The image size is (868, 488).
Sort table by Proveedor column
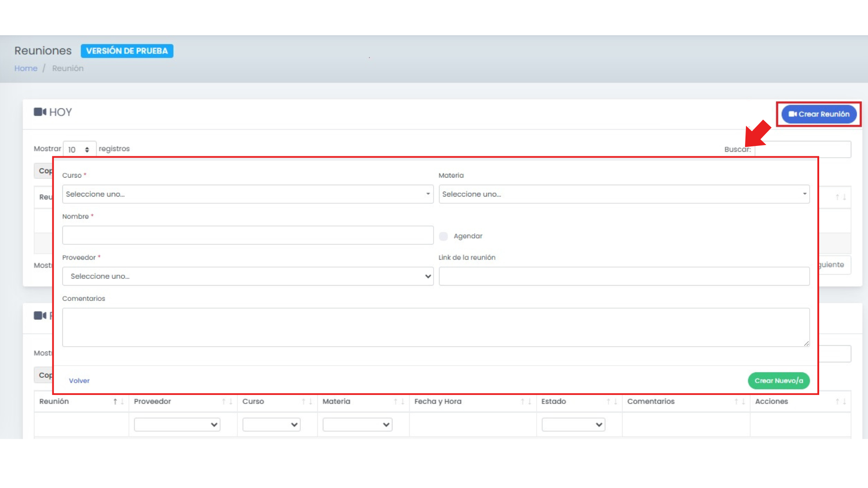(x=183, y=401)
